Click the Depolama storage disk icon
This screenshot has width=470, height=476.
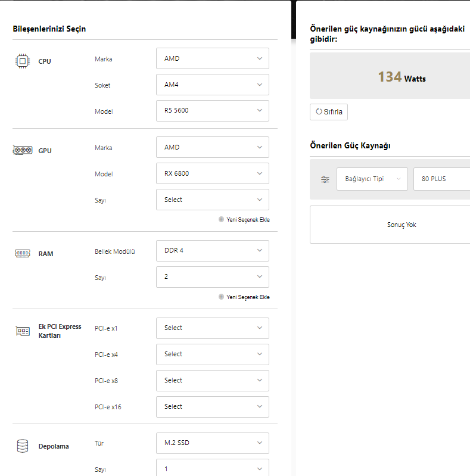[x=23, y=446]
